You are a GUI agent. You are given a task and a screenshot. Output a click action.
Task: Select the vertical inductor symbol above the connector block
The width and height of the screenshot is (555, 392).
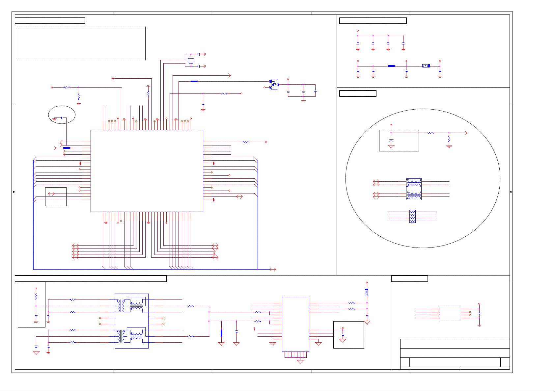coord(367,292)
